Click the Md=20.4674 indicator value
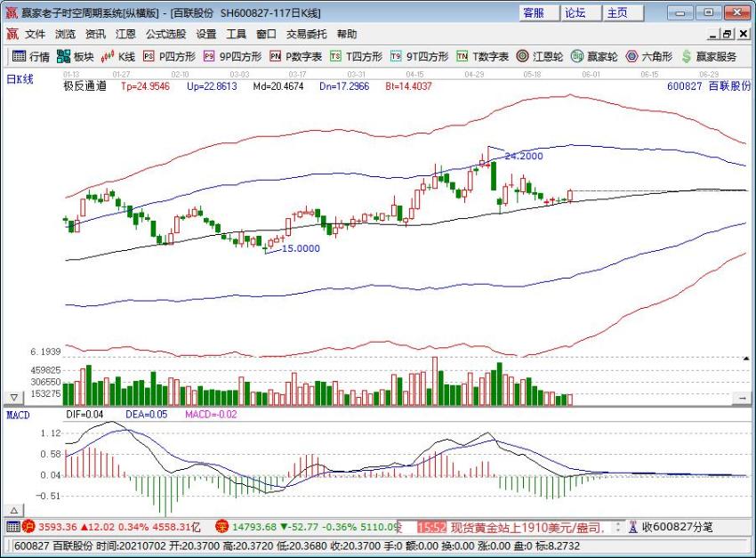The width and height of the screenshot is (756, 558). (278, 86)
